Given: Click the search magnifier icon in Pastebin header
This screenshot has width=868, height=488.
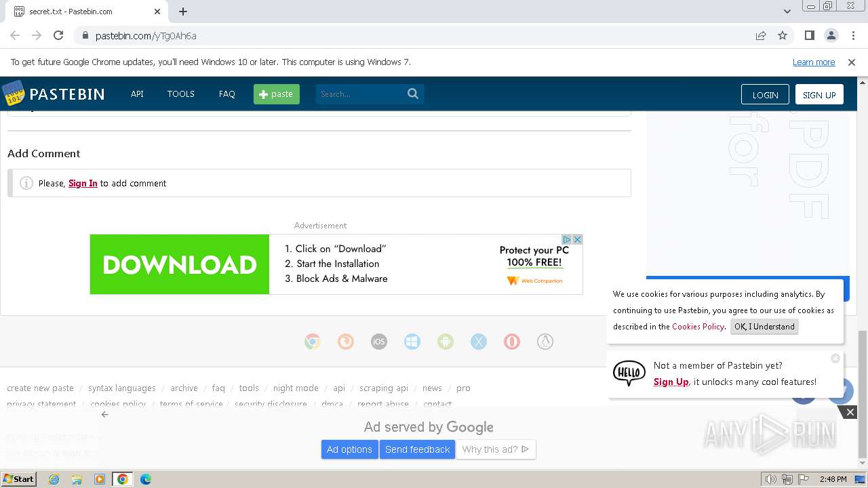Looking at the screenshot, I should click(x=413, y=94).
